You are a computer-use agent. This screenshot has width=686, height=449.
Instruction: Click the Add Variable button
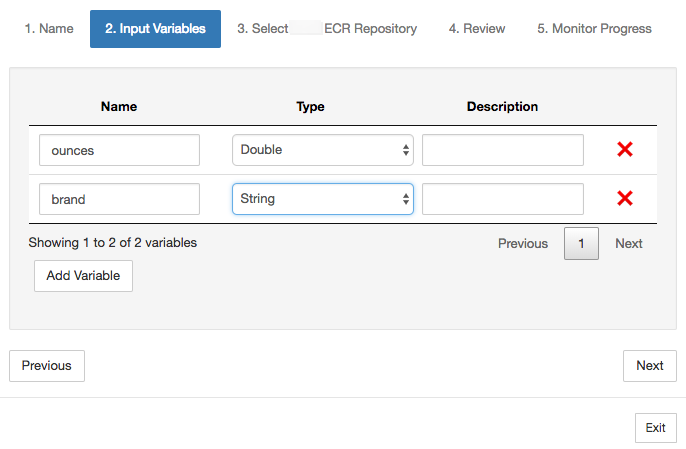click(83, 276)
